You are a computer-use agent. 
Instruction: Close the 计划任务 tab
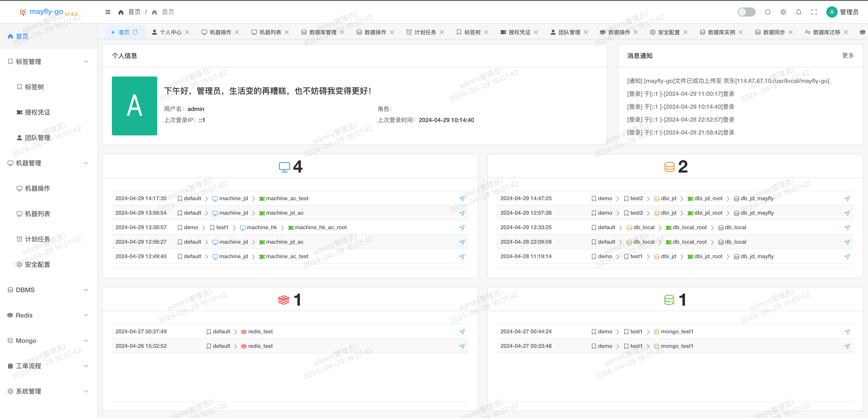(441, 32)
